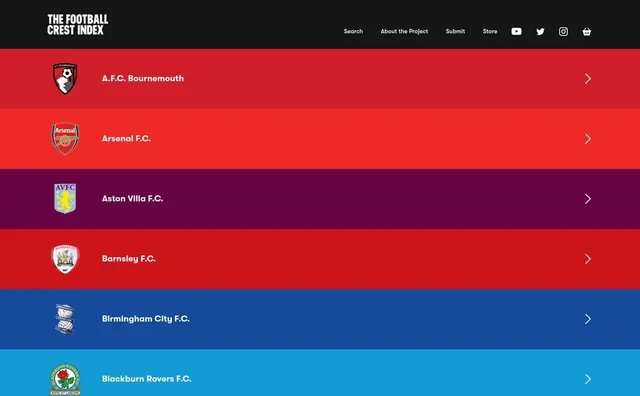Expand the A.F.C. Bournemouth row chevron
The image size is (640, 396).
pyautogui.click(x=588, y=78)
